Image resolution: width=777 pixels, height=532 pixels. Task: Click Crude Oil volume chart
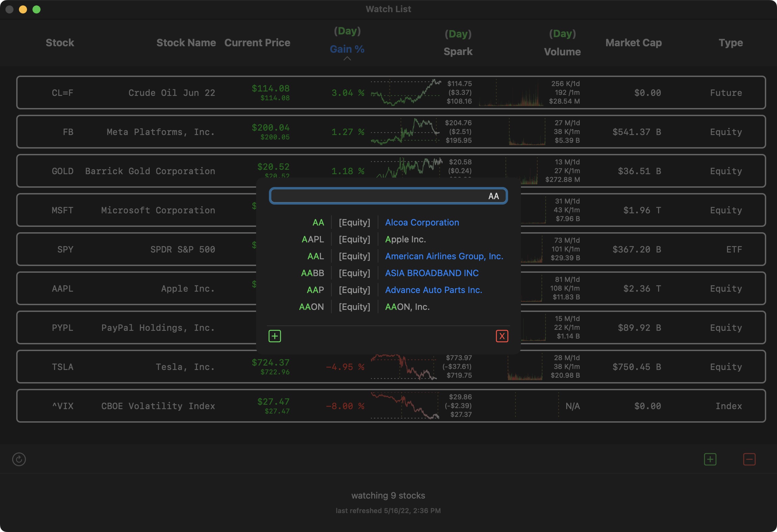(x=511, y=92)
